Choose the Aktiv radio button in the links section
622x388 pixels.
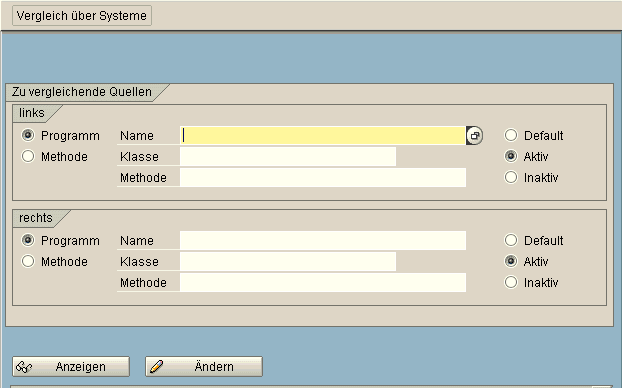pyautogui.click(x=511, y=156)
